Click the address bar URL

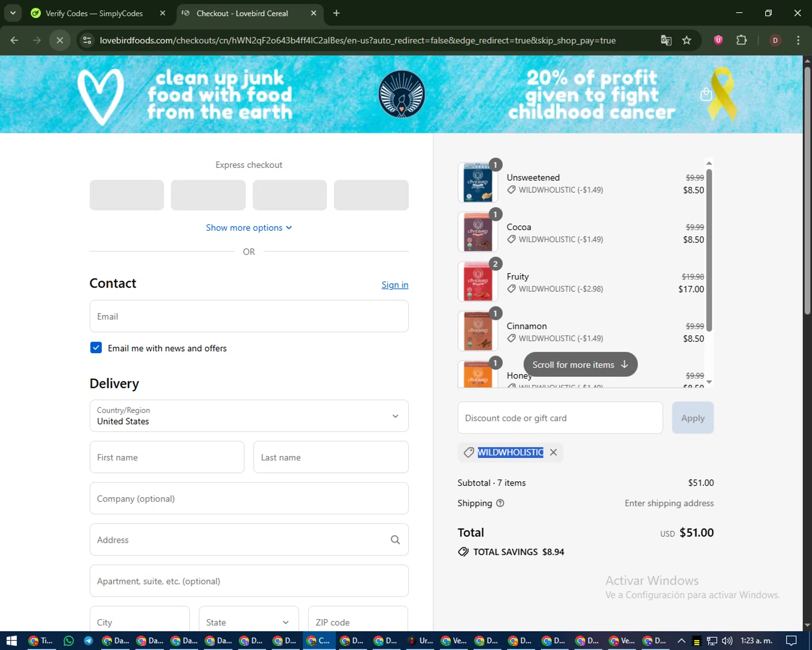(x=357, y=40)
